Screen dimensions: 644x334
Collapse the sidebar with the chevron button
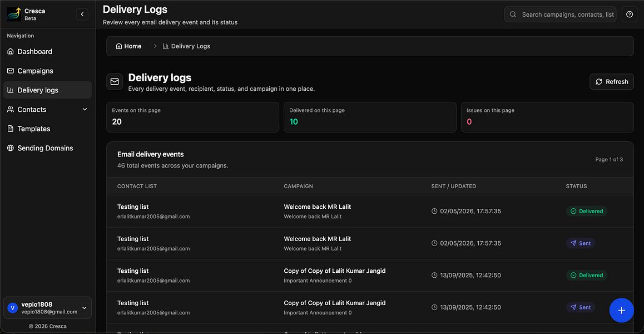pyautogui.click(x=82, y=14)
